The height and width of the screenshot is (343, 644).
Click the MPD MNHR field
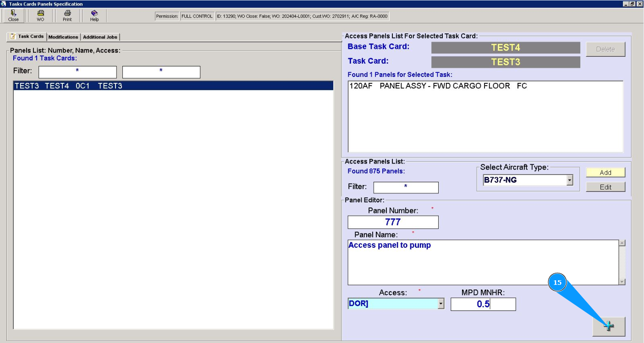point(483,304)
